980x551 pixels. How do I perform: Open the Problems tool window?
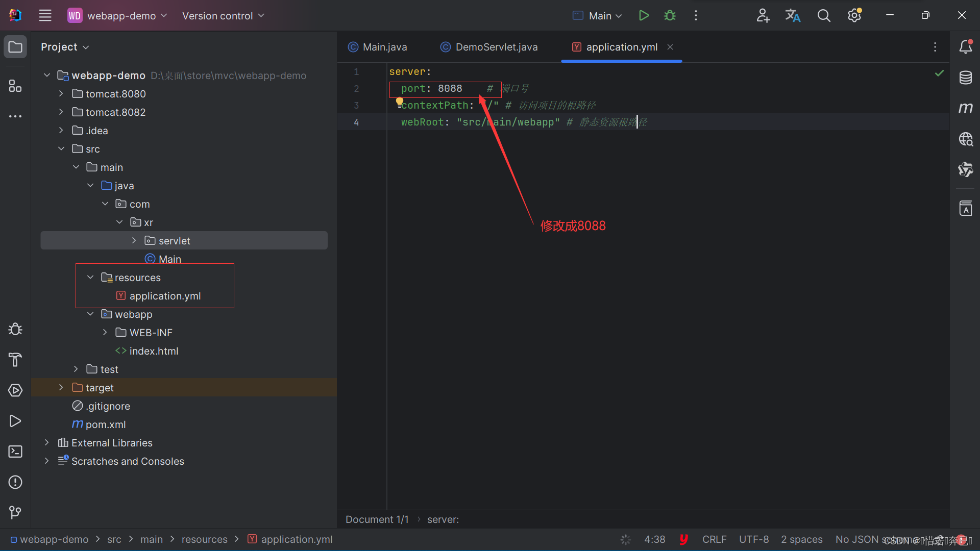15,482
